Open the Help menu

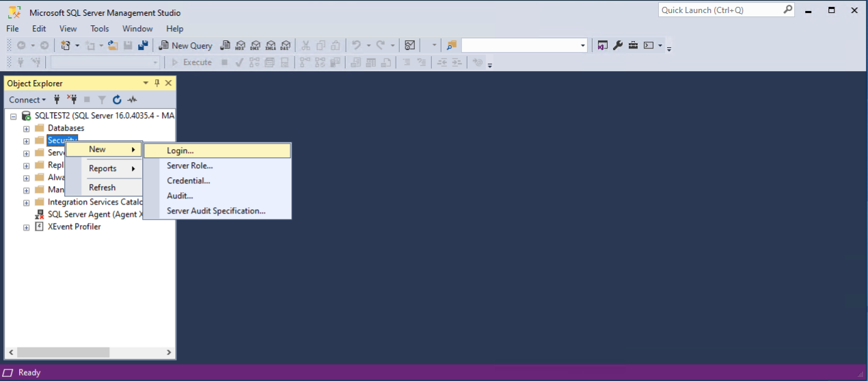(175, 29)
